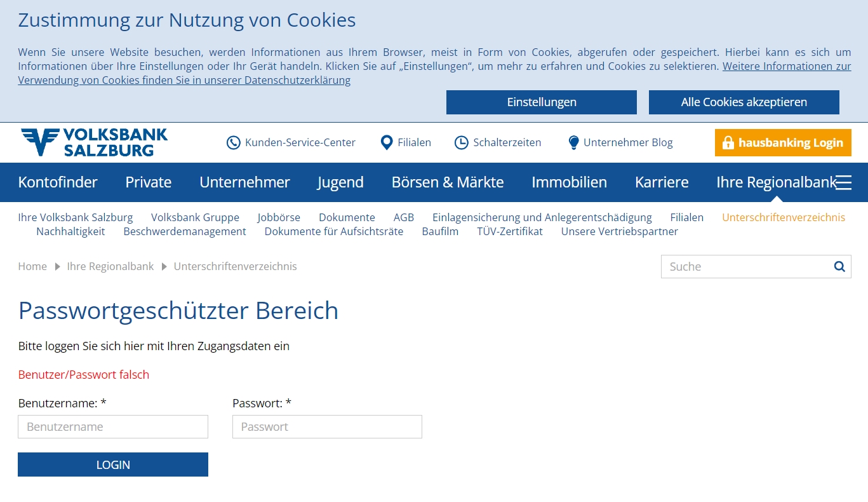
Task: Open Unsere Vertriebspartner submenu item
Action: (619, 231)
